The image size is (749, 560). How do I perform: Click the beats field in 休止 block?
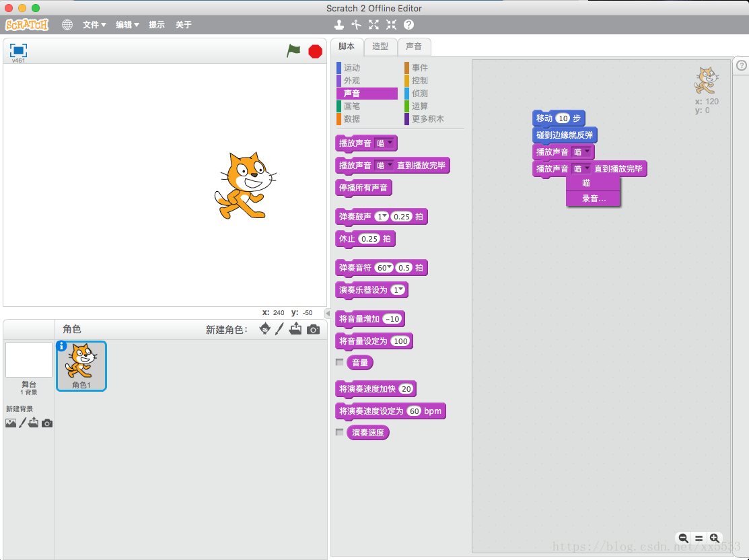pyautogui.click(x=369, y=239)
